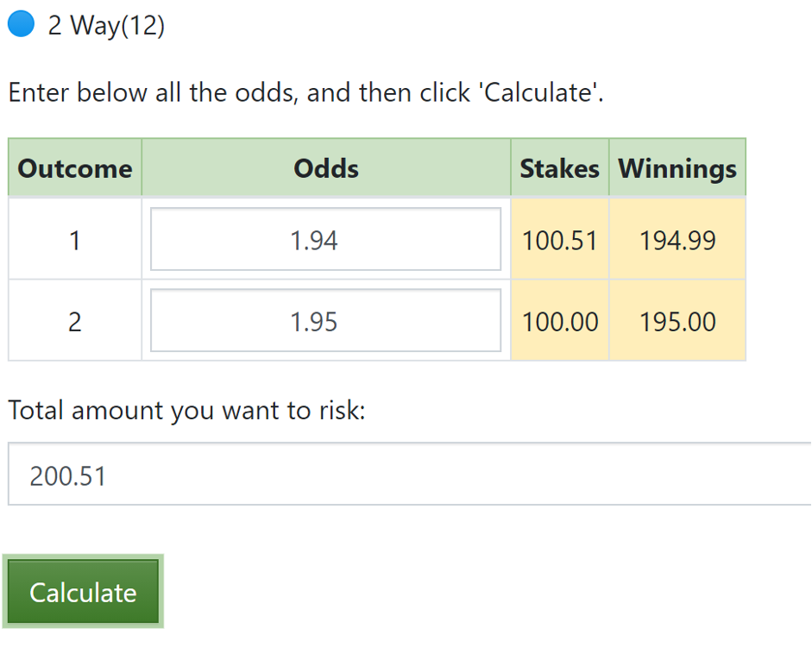Click the outcome 1 row label

pos(75,240)
